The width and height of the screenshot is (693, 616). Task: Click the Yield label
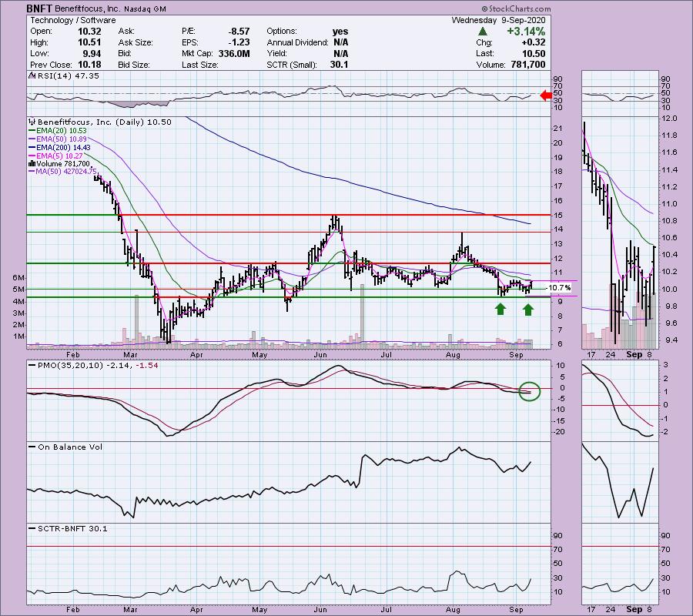[276, 53]
